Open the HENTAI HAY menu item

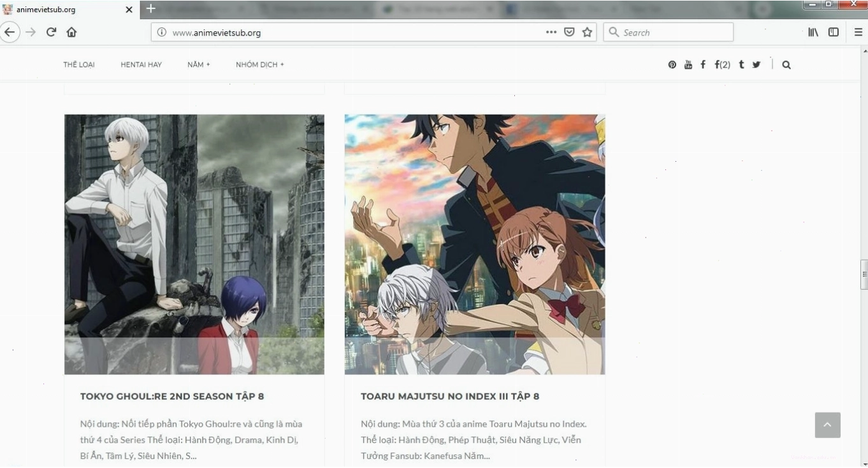pos(141,64)
